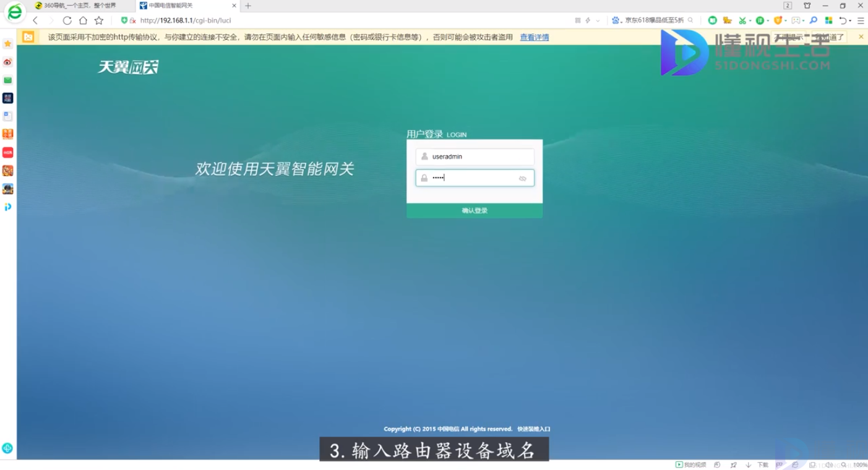The width and height of the screenshot is (868, 470).
Task: Click the search magnifier in search box
Action: click(690, 20)
